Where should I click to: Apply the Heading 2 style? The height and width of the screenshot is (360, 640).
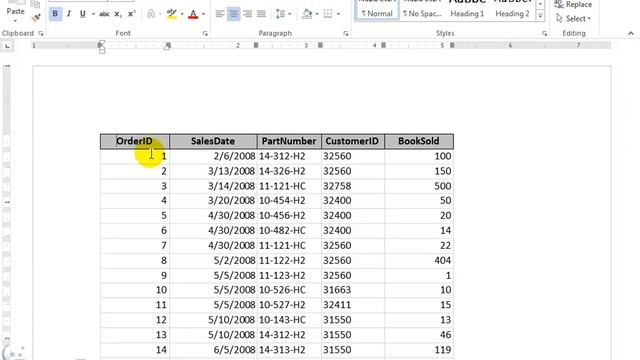pos(512,10)
